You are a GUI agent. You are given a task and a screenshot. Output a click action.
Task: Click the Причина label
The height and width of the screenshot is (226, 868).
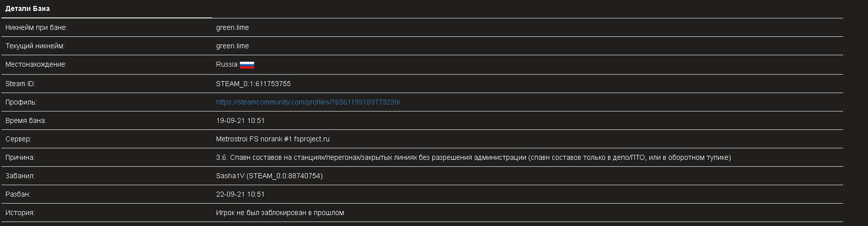20,157
